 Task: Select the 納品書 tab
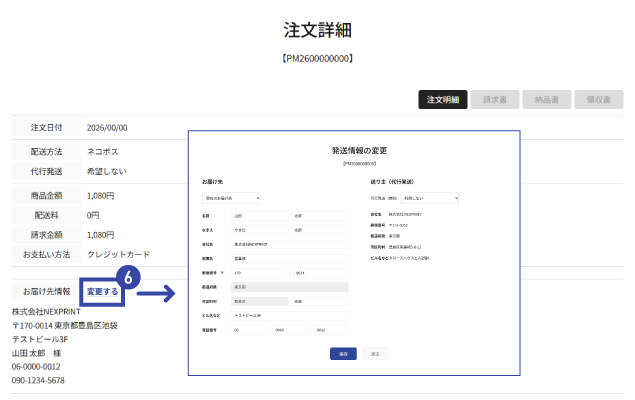click(x=548, y=100)
